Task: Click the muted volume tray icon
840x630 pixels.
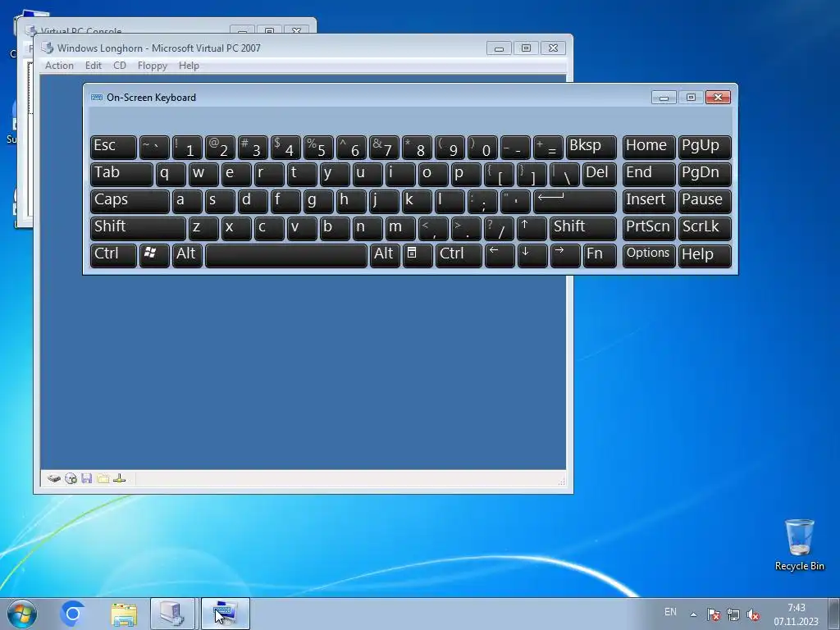Action: pos(753,614)
